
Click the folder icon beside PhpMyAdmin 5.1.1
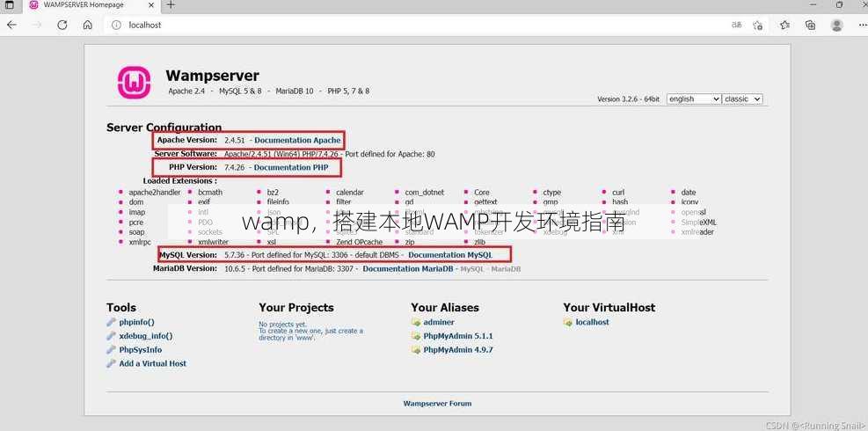pos(416,336)
